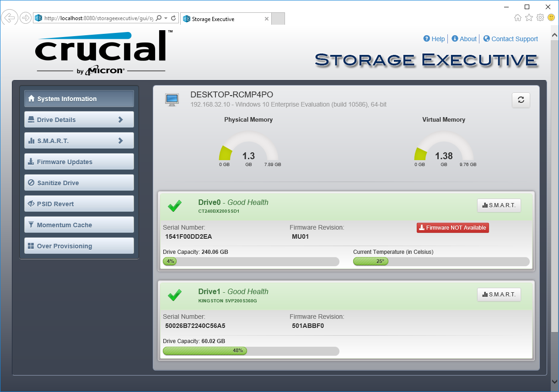Open the System Information page
This screenshot has width=559, height=392.
point(79,99)
